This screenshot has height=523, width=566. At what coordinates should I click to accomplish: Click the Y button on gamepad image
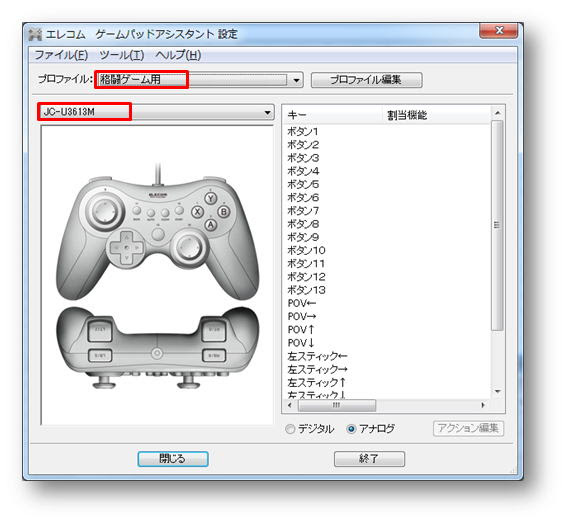(x=211, y=198)
